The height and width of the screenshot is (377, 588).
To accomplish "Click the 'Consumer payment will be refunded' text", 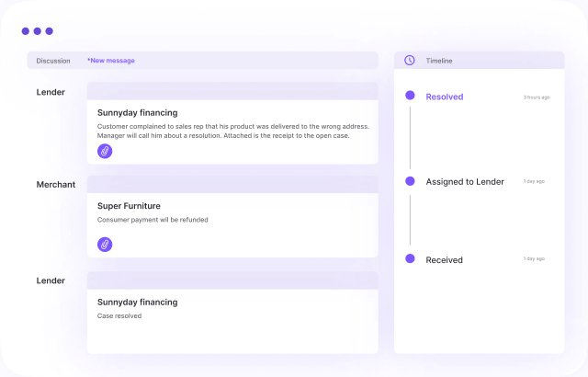I will pos(153,220).
